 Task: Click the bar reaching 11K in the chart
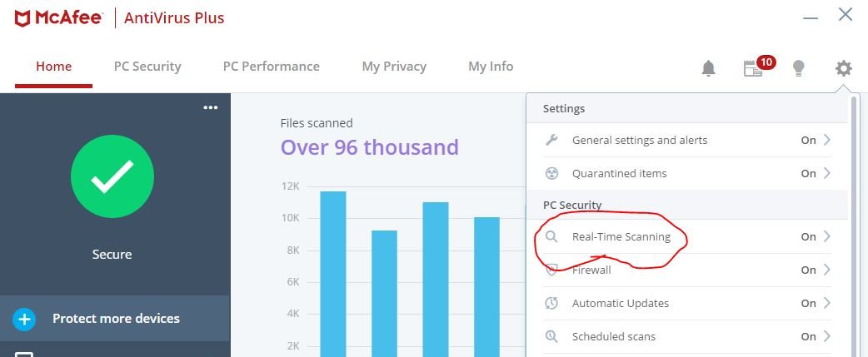[x=436, y=280]
